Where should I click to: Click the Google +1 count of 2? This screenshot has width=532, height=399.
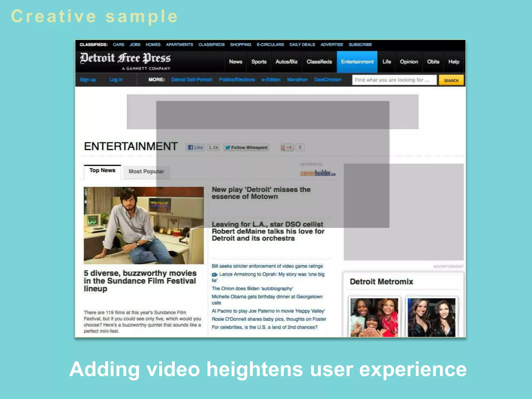[x=300, y=147]
